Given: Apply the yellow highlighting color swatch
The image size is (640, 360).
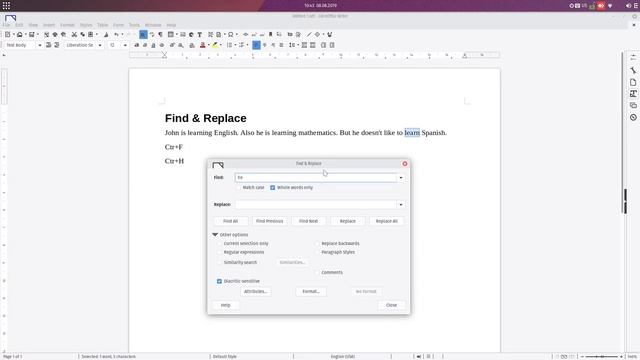Looking at the screenshot, I should pyautogui.click(x=215, y=45).
